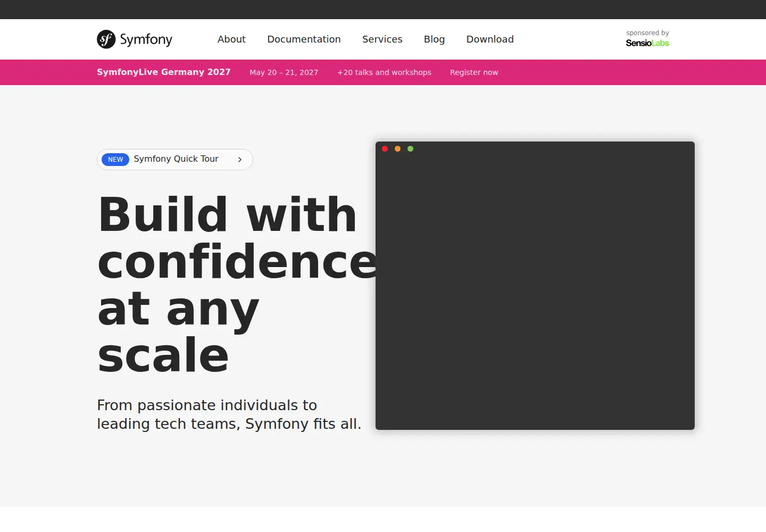766x532 pixels.
Task: Click the 'May 20 – 21, 2027' text
Action: [284, 72]
